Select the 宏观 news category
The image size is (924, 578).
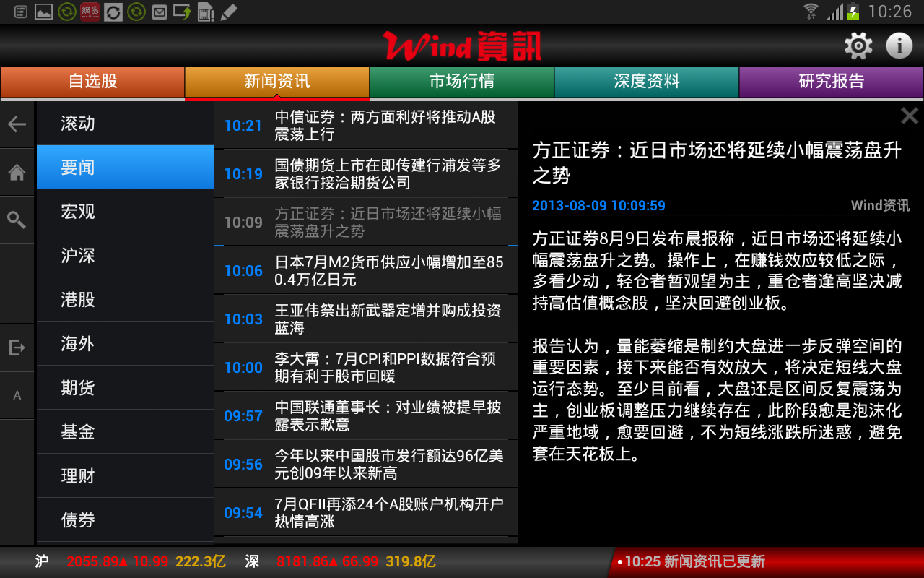coord(124,211)
